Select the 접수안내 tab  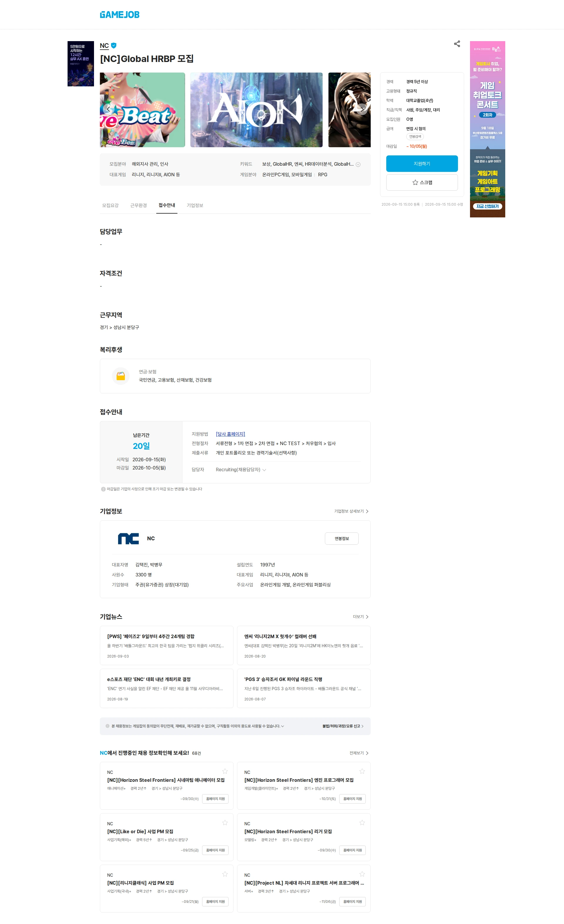(x=167, y=205)
